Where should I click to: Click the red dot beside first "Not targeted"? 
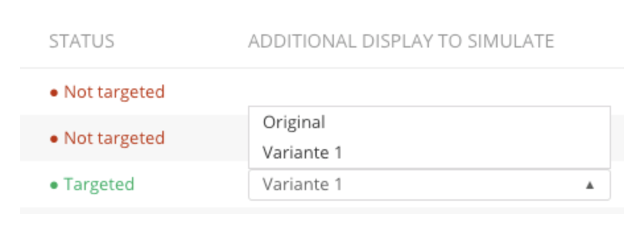point(54,93)
